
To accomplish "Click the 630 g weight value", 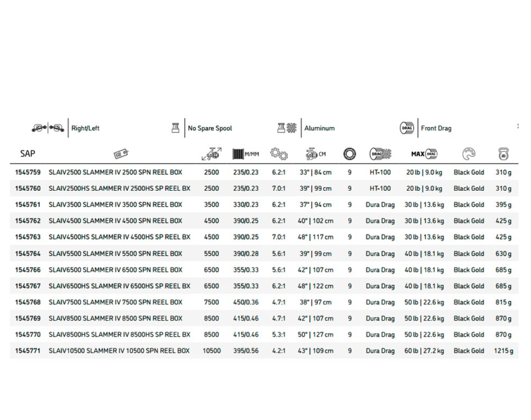I will coord(504,254).
